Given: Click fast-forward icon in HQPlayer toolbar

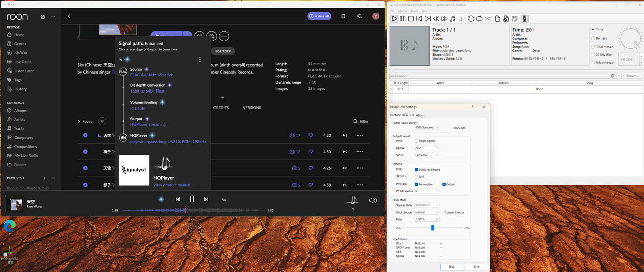Looking at the screenshot, I should tap(444, 19).
